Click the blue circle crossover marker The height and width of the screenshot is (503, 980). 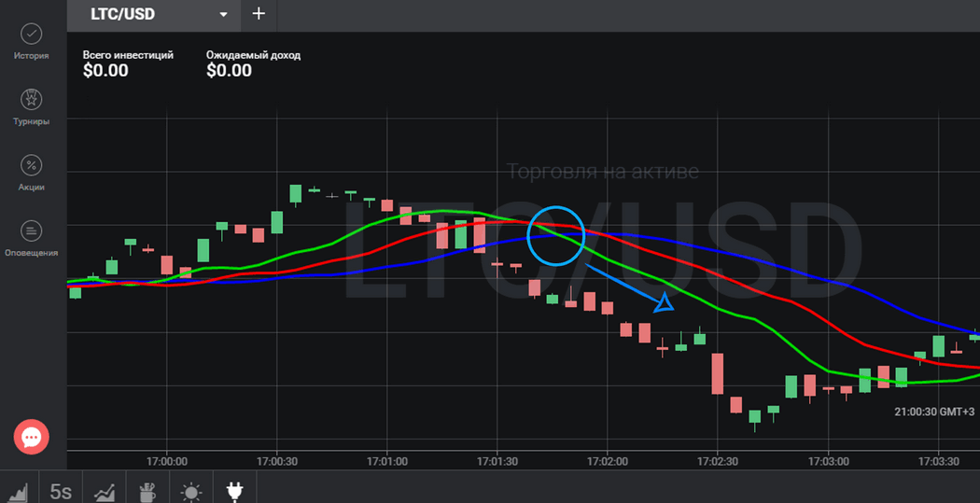pyautogui.click(x=555, y=234)
